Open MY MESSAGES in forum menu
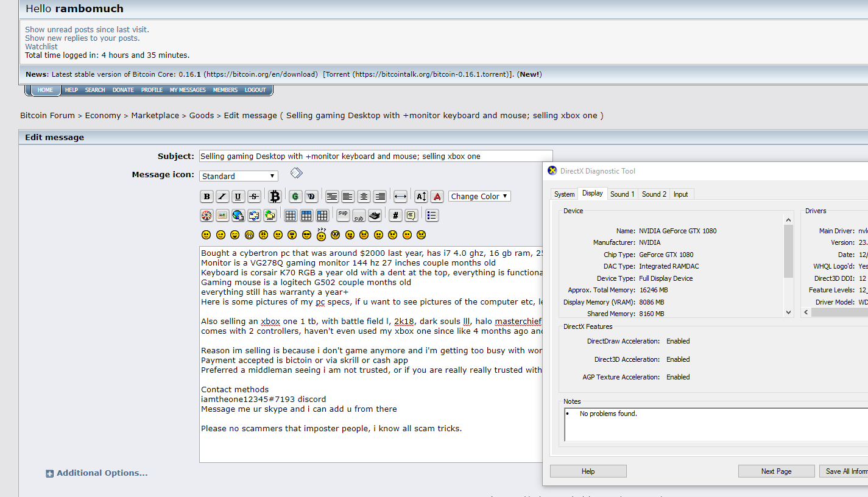The width and height of the screenshot is (868, 497). pos(188,90)
